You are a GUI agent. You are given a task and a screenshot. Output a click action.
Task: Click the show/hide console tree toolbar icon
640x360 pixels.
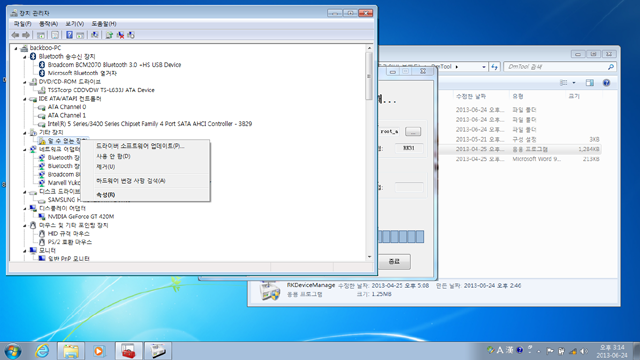pyautogui.click(x=41, y=35)
